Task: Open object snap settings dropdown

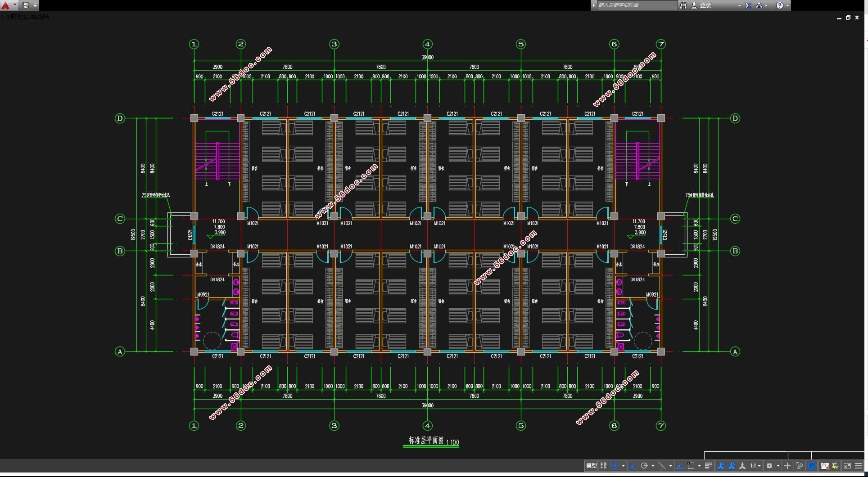Action: [699, 466]
